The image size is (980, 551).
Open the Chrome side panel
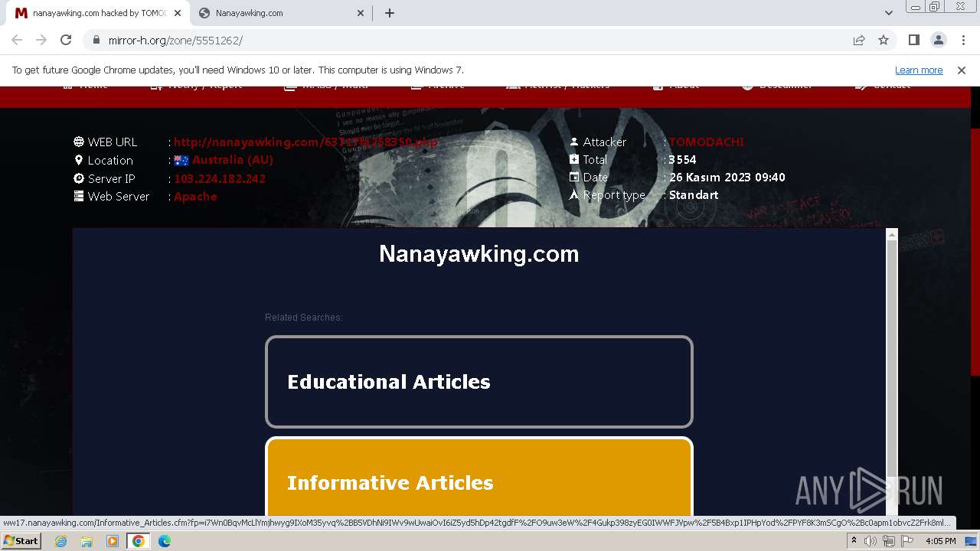[913, 40]
